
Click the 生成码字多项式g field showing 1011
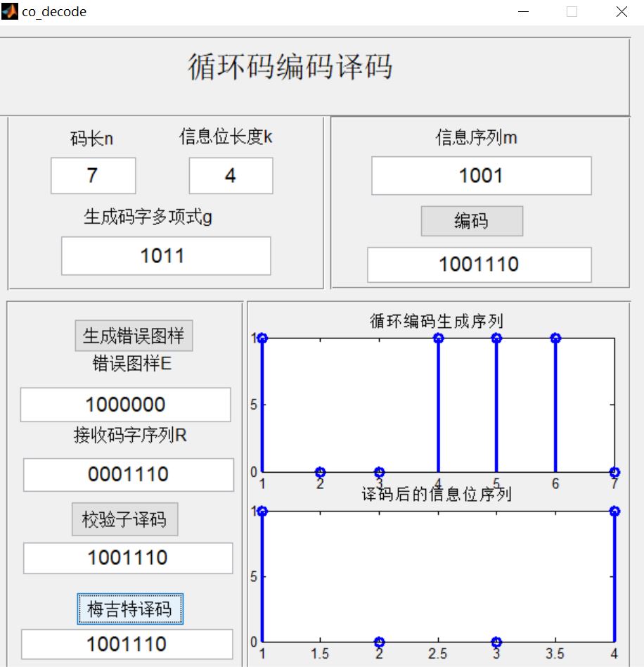(x=165, y=256)
